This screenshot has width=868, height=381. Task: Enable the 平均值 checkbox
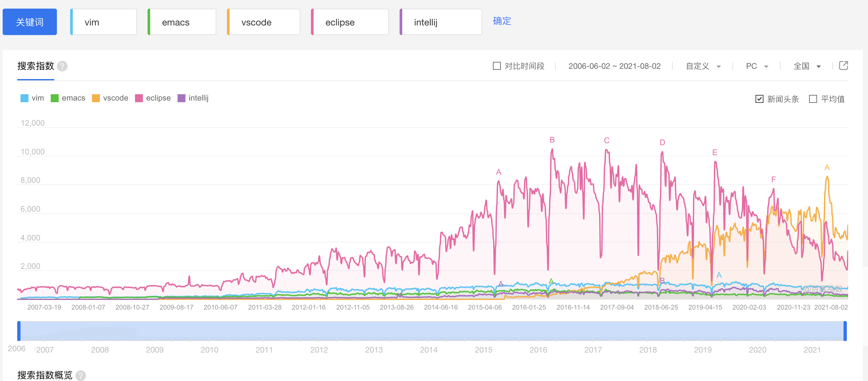tap(813, 99)
